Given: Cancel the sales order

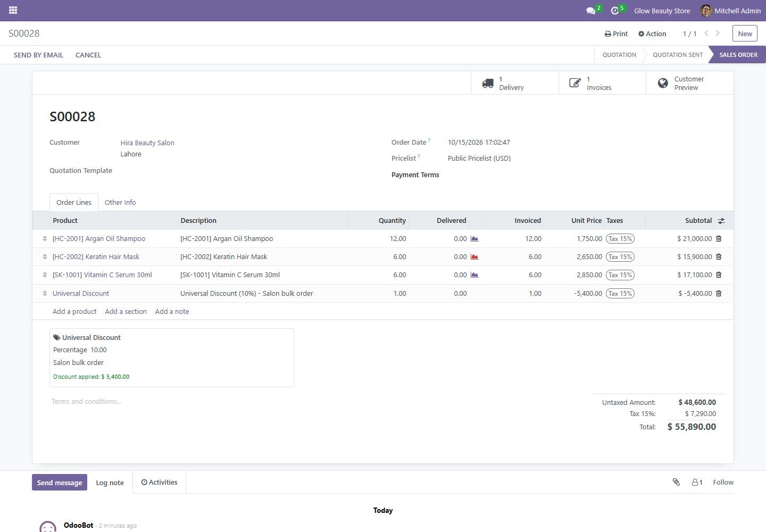Looking at the screenshot, I should (x=88, y=55).
